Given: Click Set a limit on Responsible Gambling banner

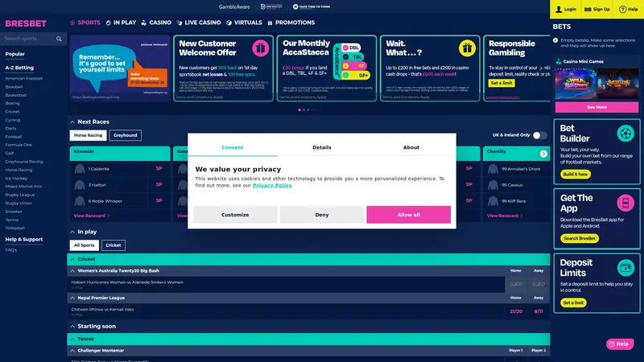Looking at the screenshot, I should click(502, 83).
